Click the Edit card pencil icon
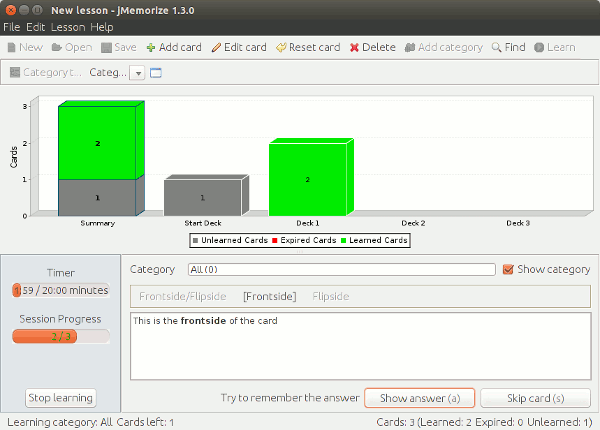Image resolution: width=600 pixels, height=430 pixels. click(x=216, y=47)
